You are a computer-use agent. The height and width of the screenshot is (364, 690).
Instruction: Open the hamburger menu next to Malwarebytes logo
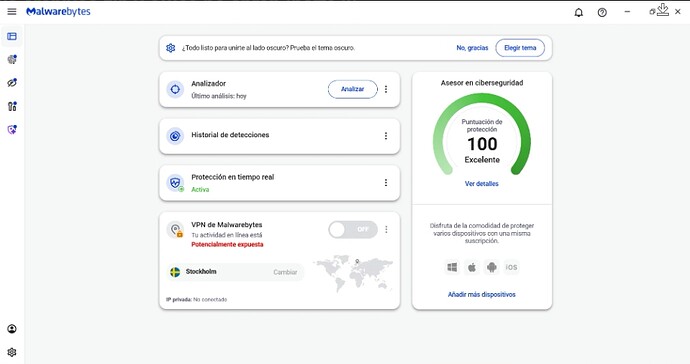(12, 12)
